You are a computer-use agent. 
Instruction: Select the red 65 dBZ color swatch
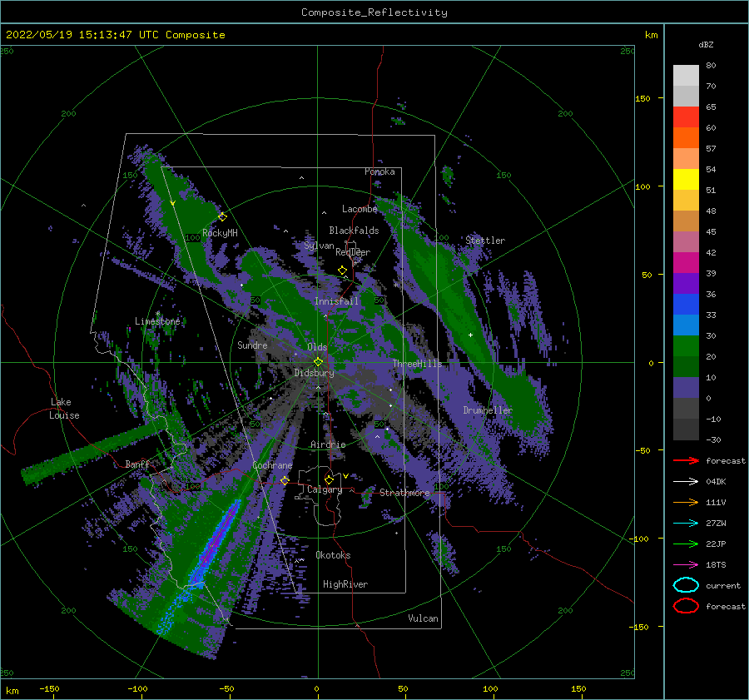click(x=686, y=117)
